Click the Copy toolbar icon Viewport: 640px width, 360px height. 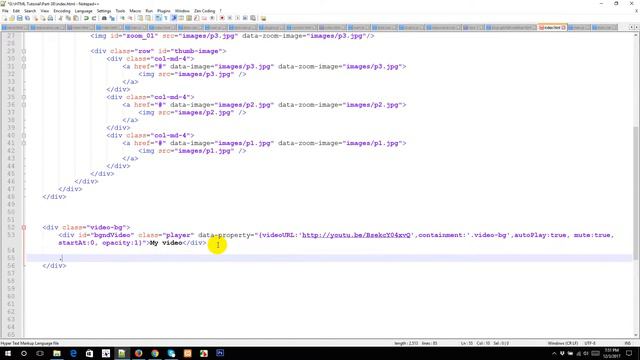[69, 18]
